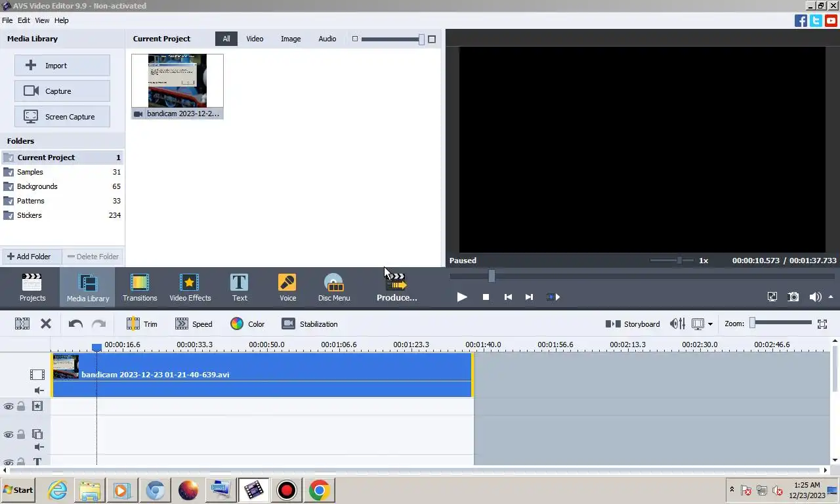This screenshot has width=840, height=504.
Task: Click the Import button
Action: pos(62,65)
